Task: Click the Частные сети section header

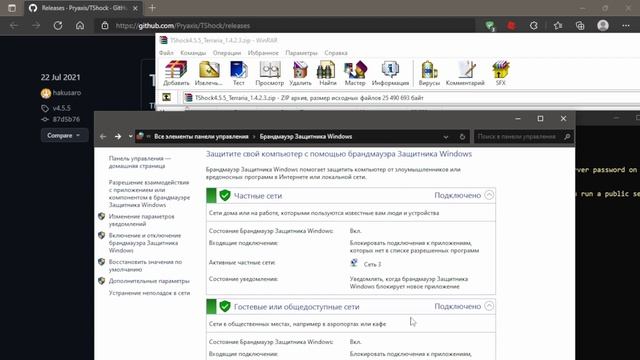Action: [351, 196]
